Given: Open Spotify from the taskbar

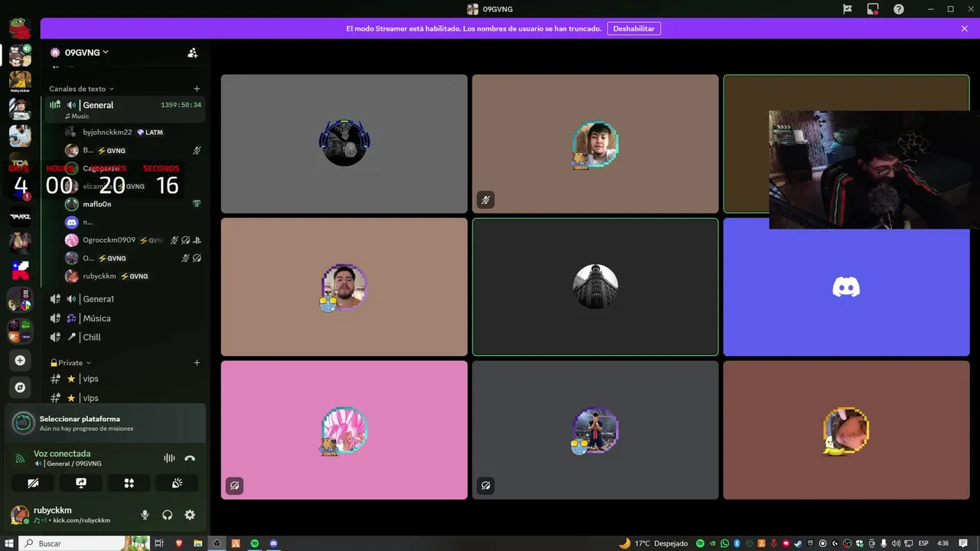Looking at the screenshot, I should click(255, 543).
